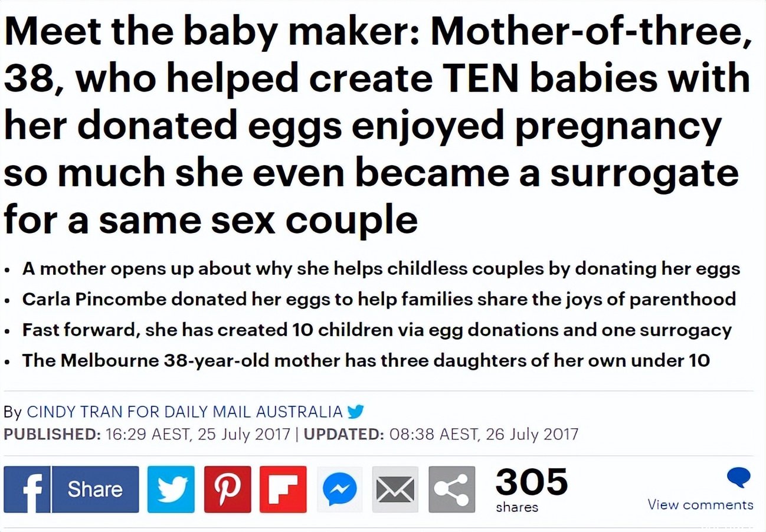The height and width of the screenshot is (532, 766).
Task: Pin the article on Pinterest
Action: pyautogui.click(x=227, y=490)
